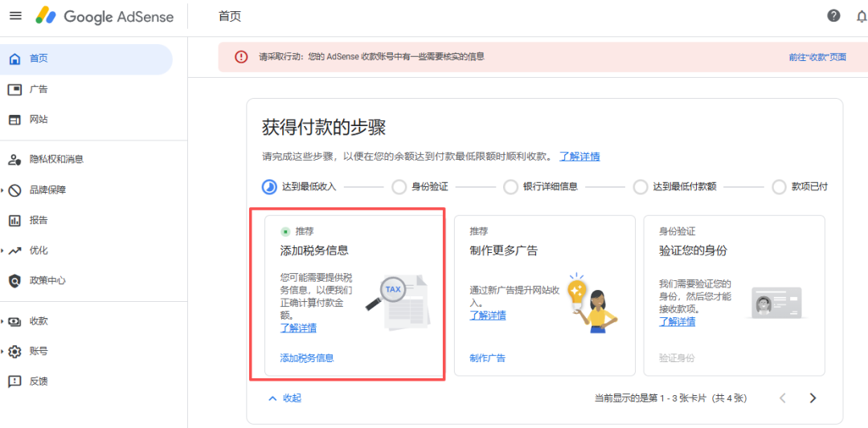Click the payments icon beside 收款
This screenshot has width=868, height=428.
point(15,321)
